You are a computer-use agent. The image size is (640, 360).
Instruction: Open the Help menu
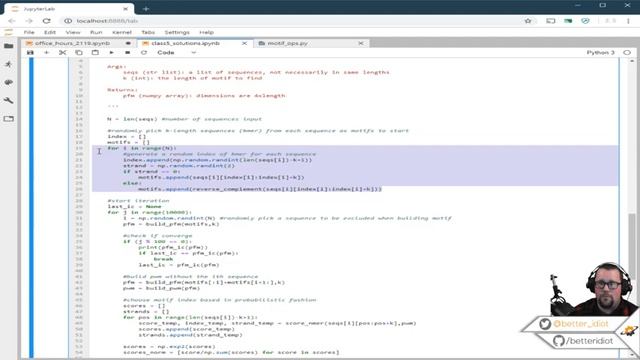(206, 32)
